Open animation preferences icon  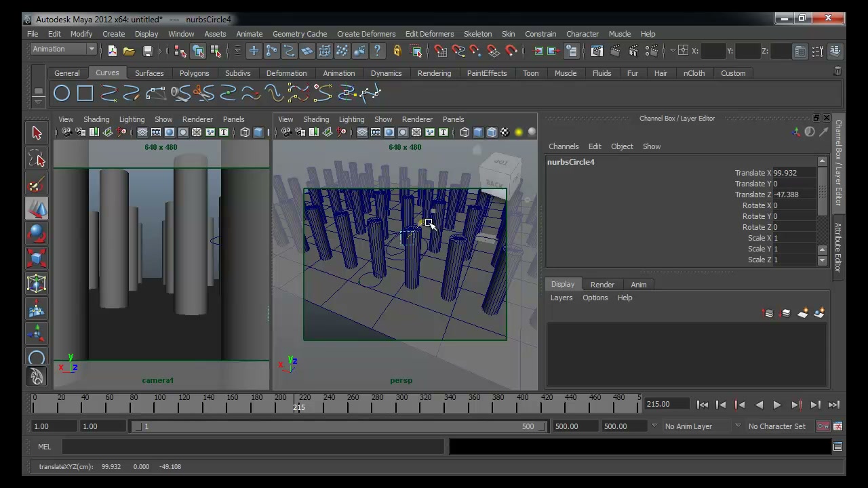tap(837, 426)
